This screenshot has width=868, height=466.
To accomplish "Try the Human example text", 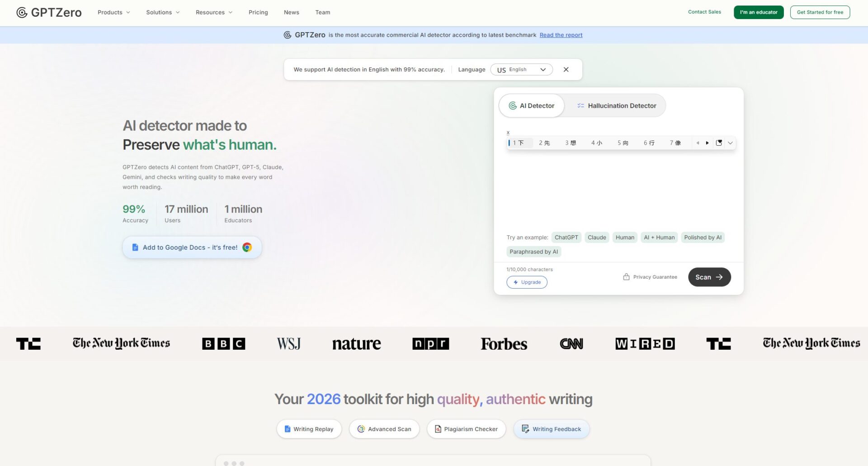I will pos(625,238).
